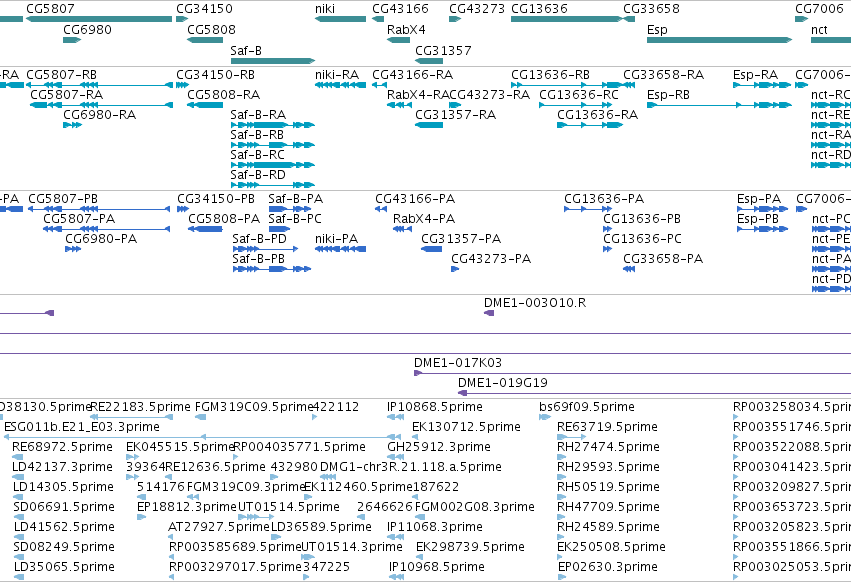
Task: Click the CG6980 gene label
Action: coord(87,30)
